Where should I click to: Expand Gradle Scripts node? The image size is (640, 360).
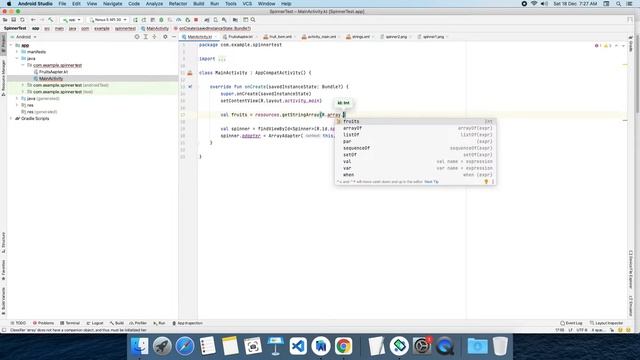click(x=11, y=118)
